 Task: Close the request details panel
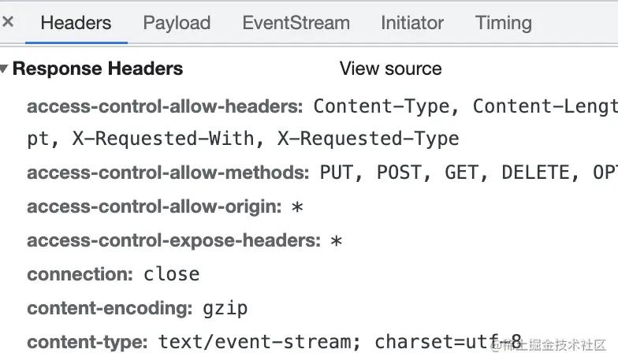coord(8,22)
